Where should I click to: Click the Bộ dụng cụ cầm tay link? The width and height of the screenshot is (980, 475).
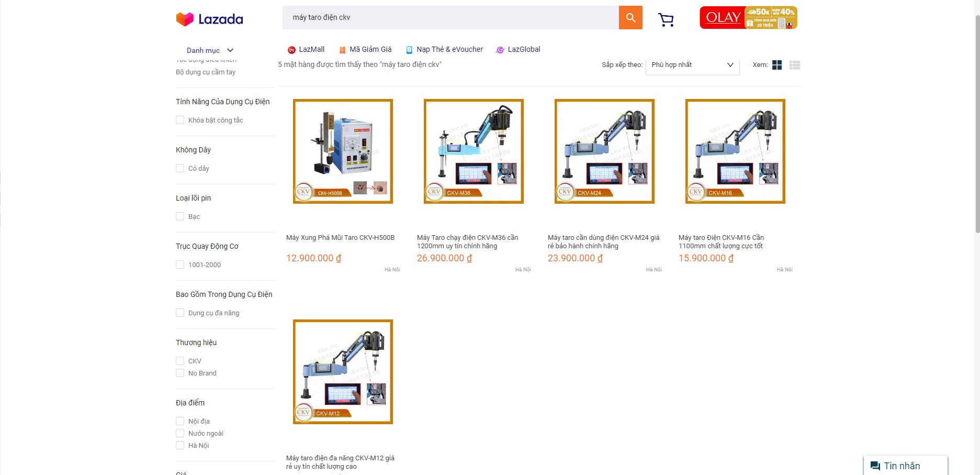point(206,72)
